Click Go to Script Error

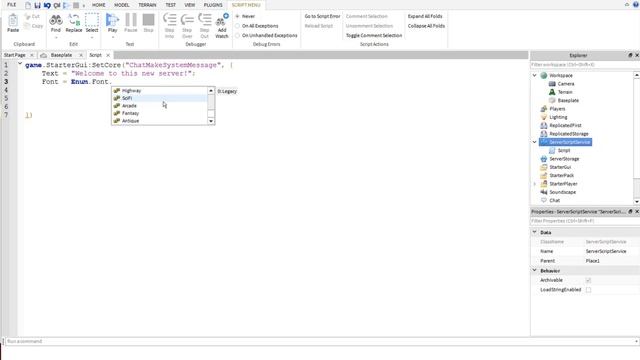[x=322, y=16]
